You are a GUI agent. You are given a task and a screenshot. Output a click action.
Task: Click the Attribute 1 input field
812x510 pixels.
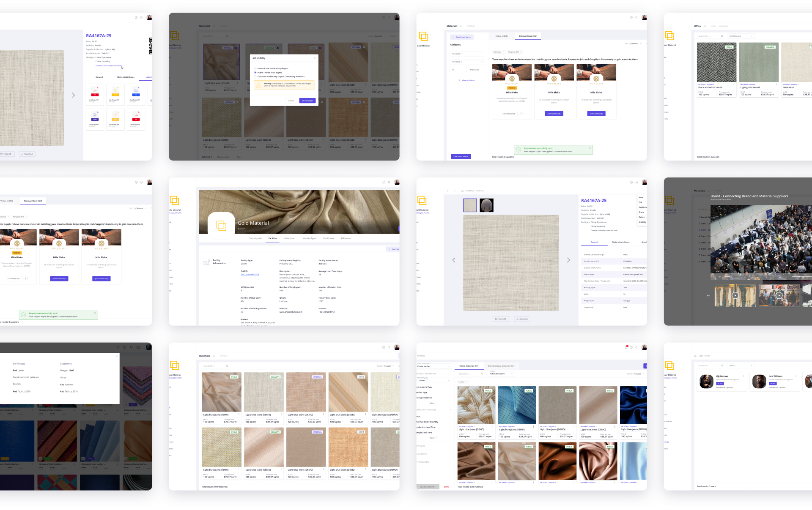pos(467,54)
